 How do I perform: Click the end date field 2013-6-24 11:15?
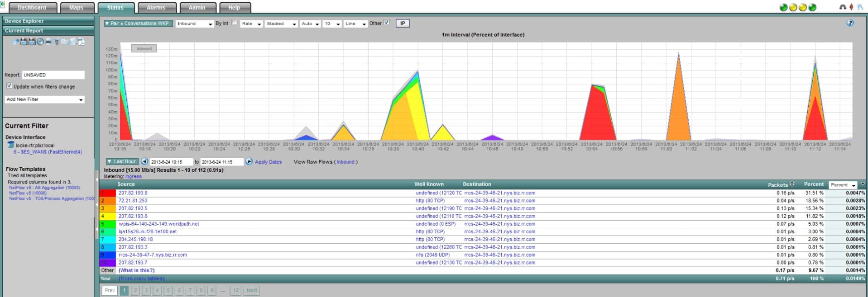tap(222, 162)
